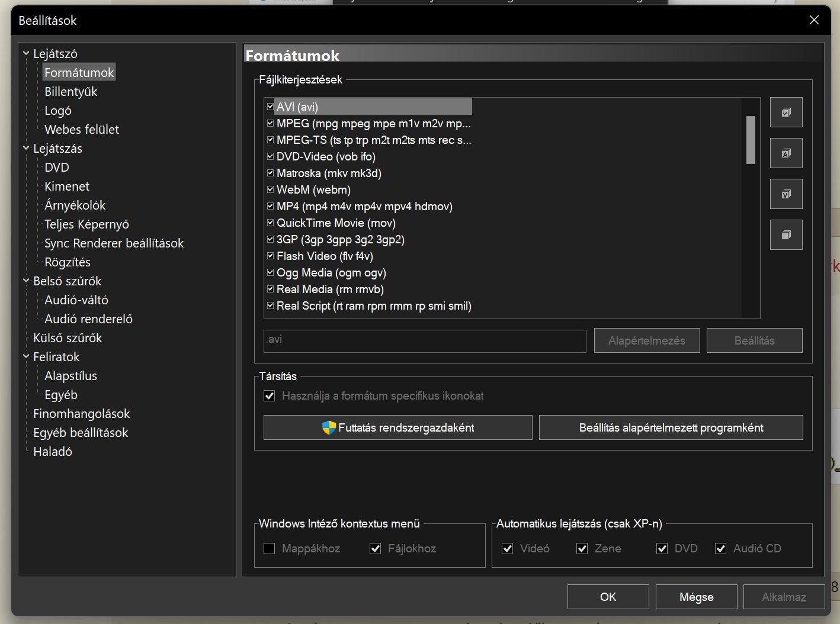Click the Beállítás button next to the extension field
840x624 pixels.
tap(755, 340)
